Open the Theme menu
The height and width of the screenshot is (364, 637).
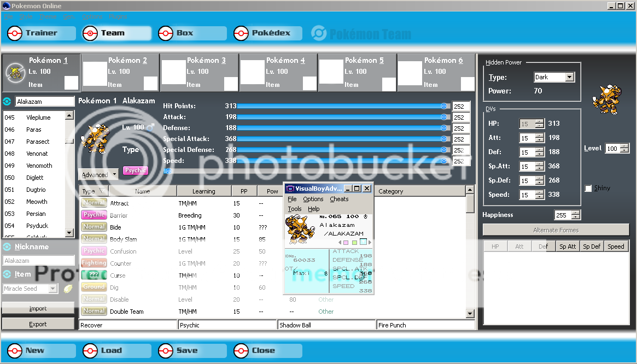(48, 16)
